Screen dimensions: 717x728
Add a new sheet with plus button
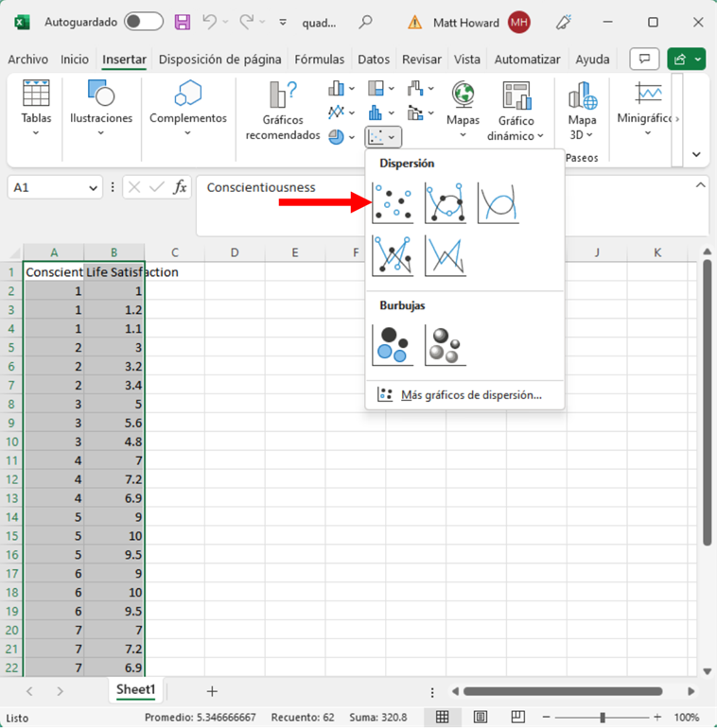tap(212, 691)
